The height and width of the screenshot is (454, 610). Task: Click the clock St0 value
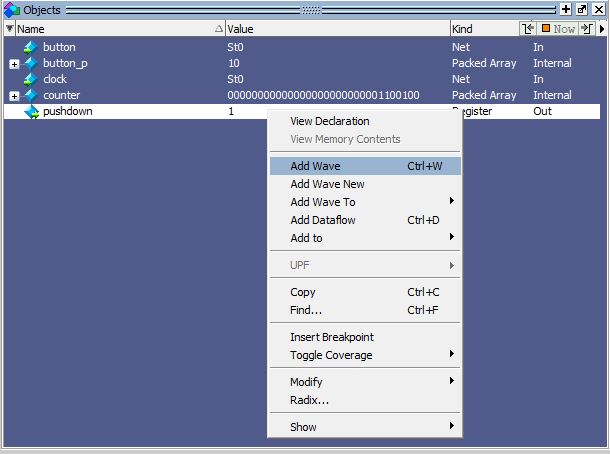[x=235, y=79]
